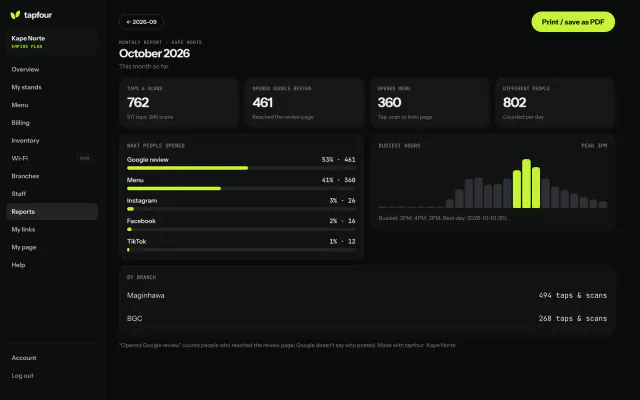This screenshot has width=640, height=400.
Task: Click Print / save as PDF button
Action: [573, 22]
